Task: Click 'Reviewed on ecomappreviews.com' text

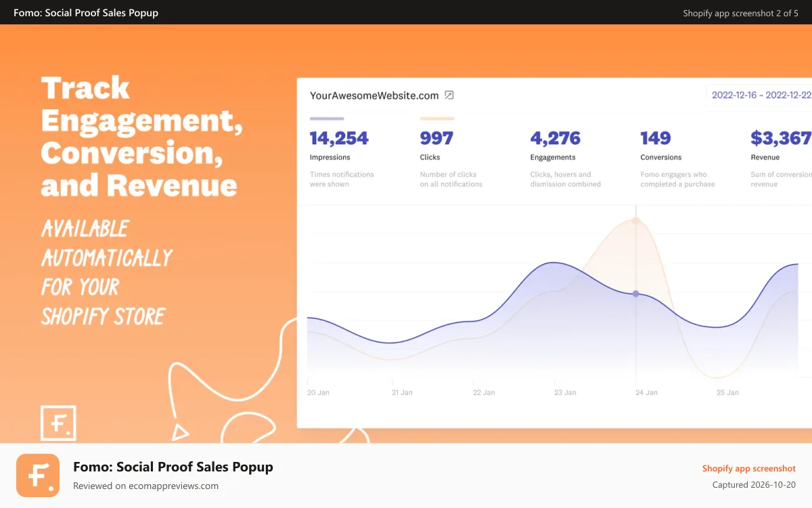Action: [x=145, y=486]
